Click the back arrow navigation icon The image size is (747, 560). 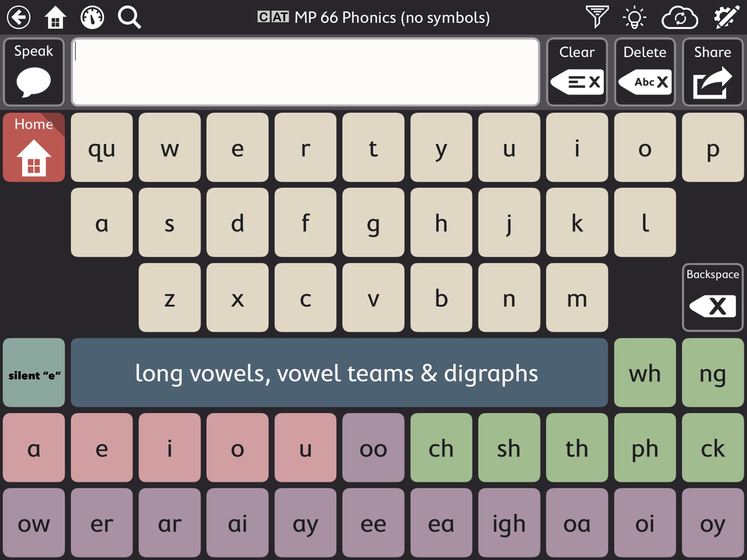tap(19, 17)
